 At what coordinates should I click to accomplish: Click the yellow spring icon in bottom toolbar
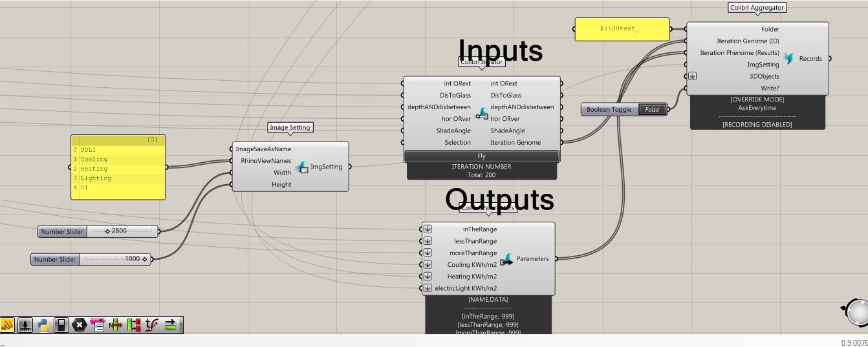click(7, 325)
